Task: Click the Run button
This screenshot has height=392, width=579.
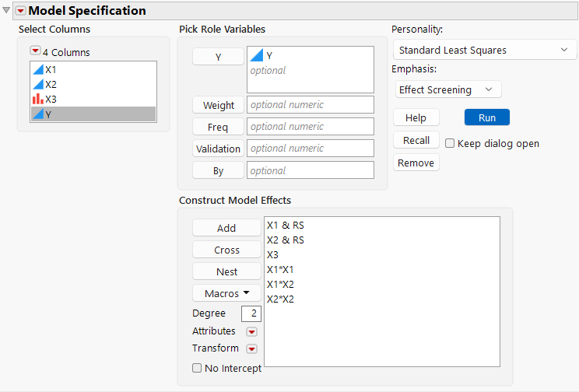Action: (486, 117)
